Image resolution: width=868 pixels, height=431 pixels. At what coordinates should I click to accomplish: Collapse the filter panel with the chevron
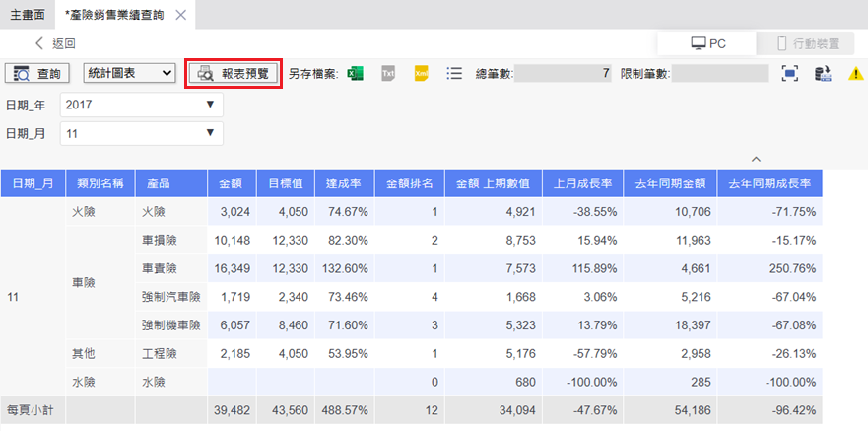(756, 158)
